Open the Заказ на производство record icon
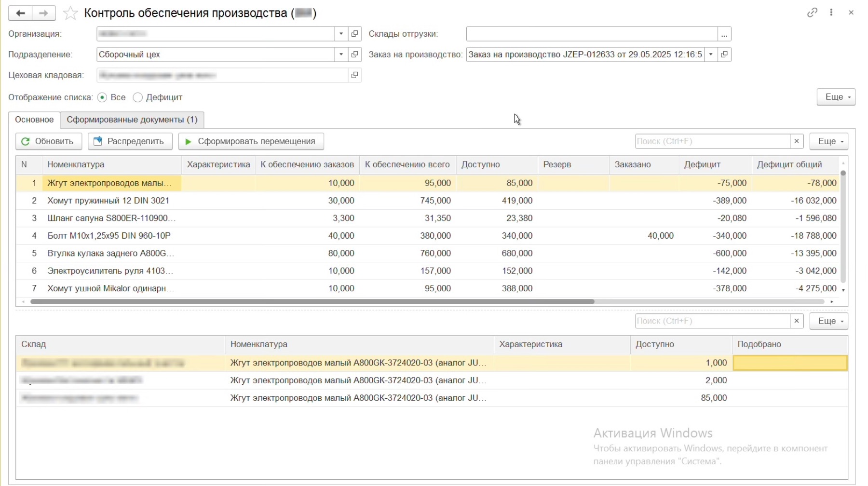Screen dimensions: 868x486 tap(724, 54)
